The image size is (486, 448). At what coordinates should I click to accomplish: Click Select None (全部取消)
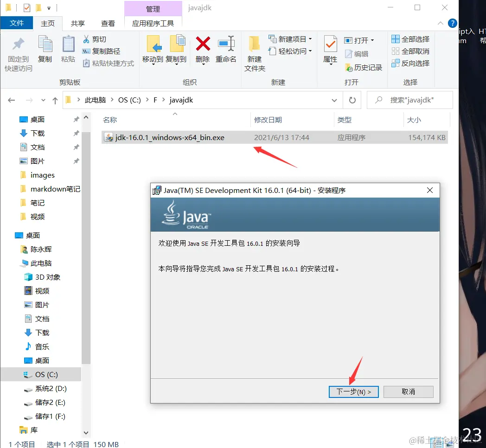(x=410, y=51)
